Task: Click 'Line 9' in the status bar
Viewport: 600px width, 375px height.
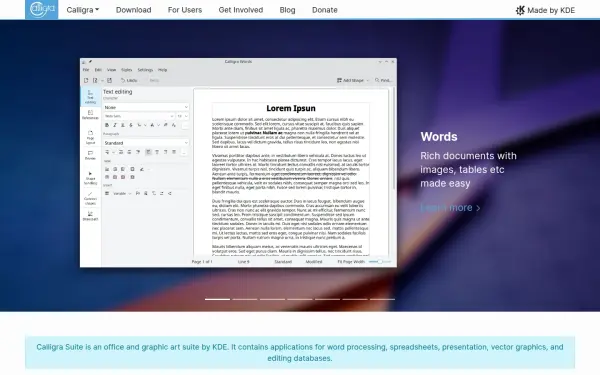Action: 243,262
